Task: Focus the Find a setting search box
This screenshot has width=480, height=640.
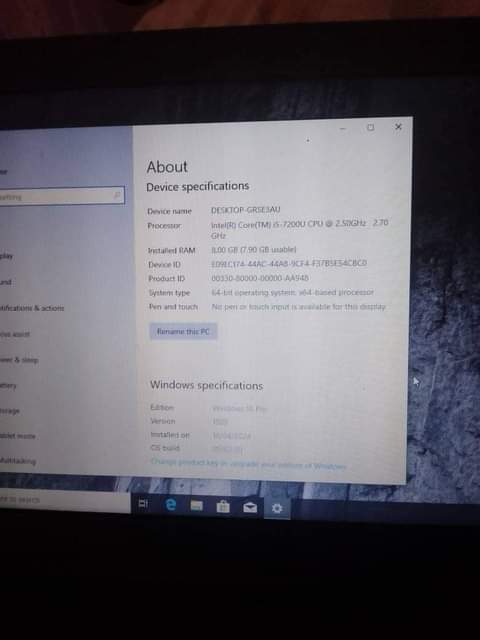Action: click(61, 196)
